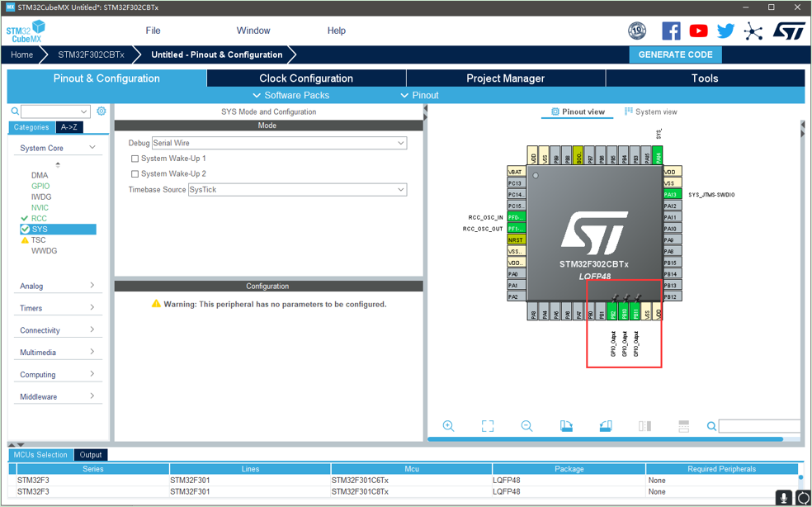Viewport: 812px width, 507px height.
Task: Switch to System view
Action: (x=650, y=111)
